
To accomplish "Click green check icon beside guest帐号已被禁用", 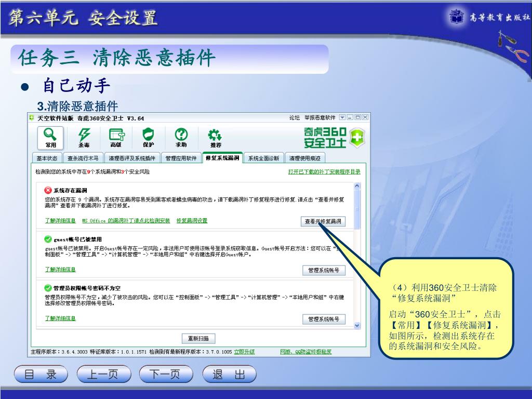I will coord(48,239).
